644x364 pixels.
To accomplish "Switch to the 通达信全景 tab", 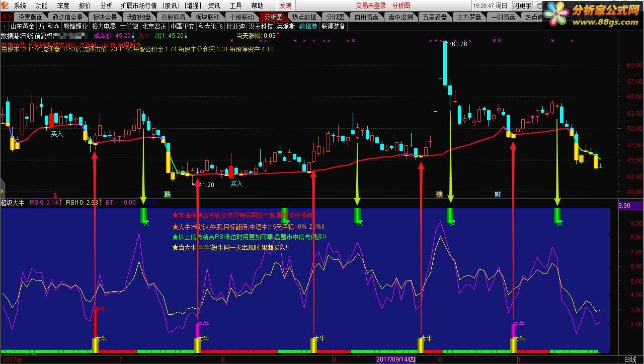I will [x=67, y=17].
